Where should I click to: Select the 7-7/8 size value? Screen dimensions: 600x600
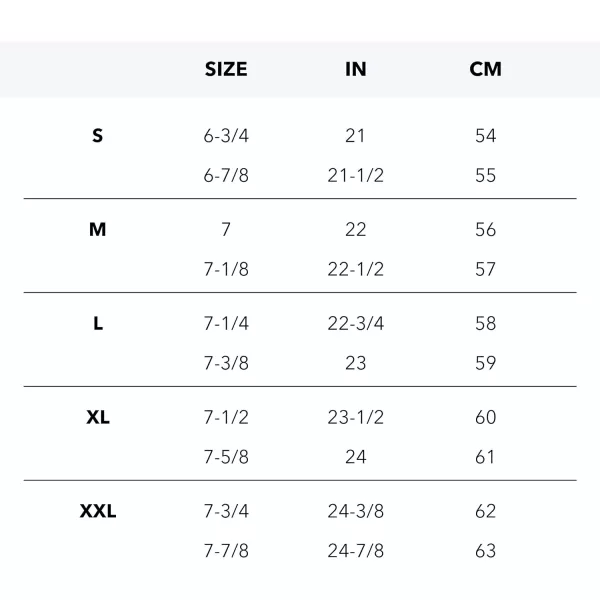[226, 551]
